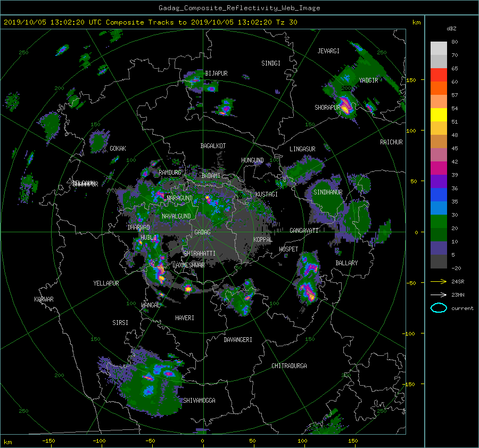The image size is (479, 448).
Task: Click the storm cell near Shorapur
Action: pos(345,105)
